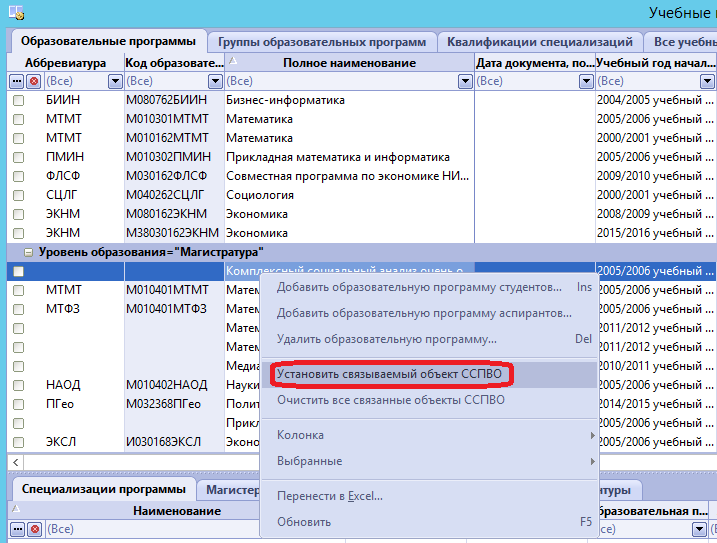
Task: Tick checkbox for ЭКСЛ row
Action: (x=18, y=442)
